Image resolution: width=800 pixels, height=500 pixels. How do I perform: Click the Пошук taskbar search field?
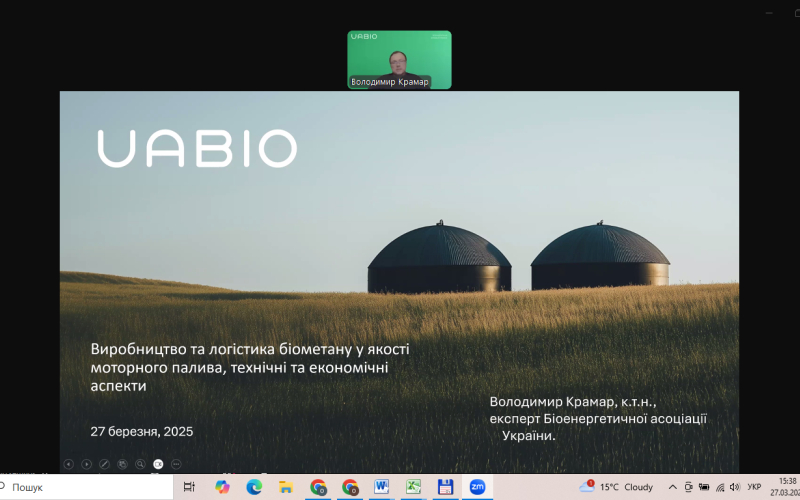[86, 487]
